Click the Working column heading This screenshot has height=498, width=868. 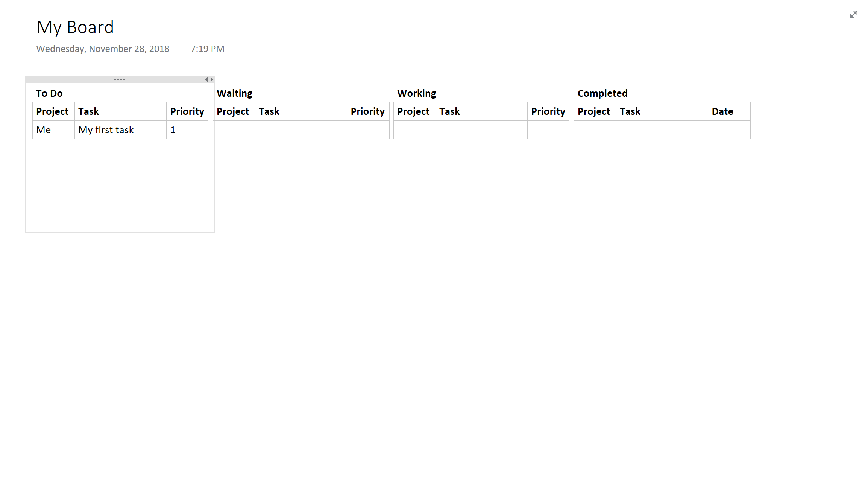point(416,93)
